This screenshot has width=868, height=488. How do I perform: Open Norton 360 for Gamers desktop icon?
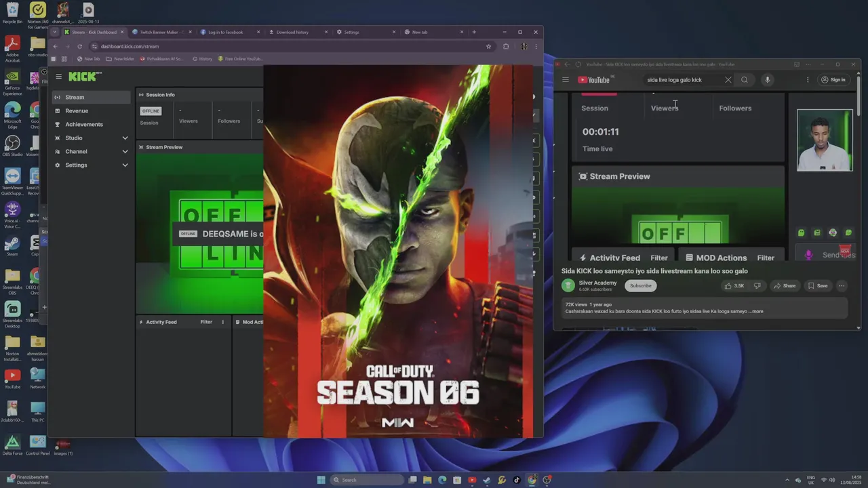click(x=38, y=15)
